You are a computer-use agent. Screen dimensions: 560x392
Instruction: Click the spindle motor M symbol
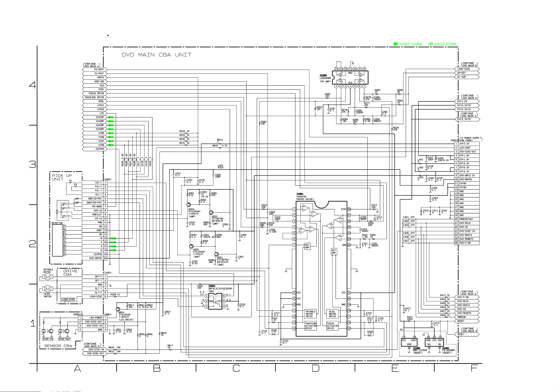tap(48, 277)
